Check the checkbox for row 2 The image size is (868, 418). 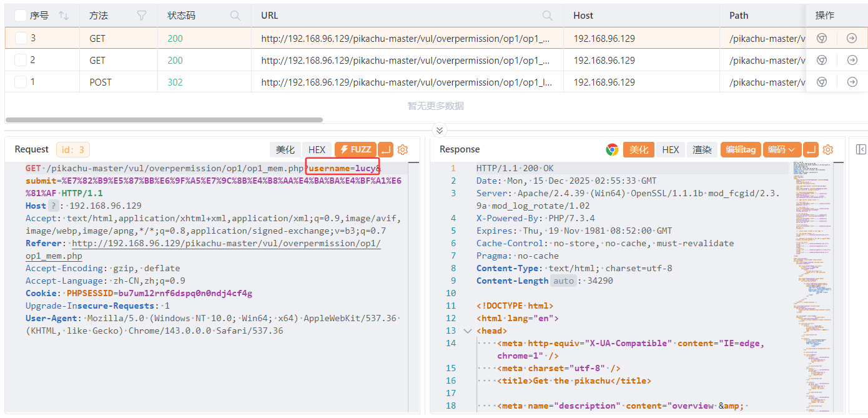[21, 60]
